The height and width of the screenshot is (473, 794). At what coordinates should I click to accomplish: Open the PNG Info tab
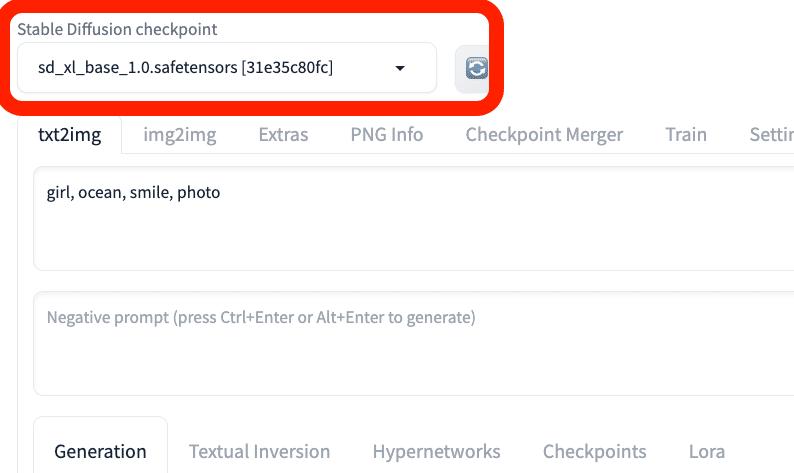pos(386,135)
